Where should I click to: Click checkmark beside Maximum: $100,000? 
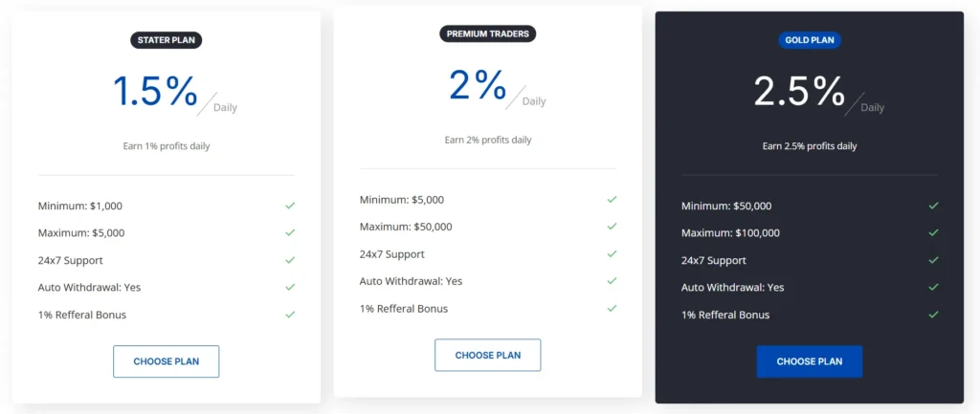[x=933, y=232]
